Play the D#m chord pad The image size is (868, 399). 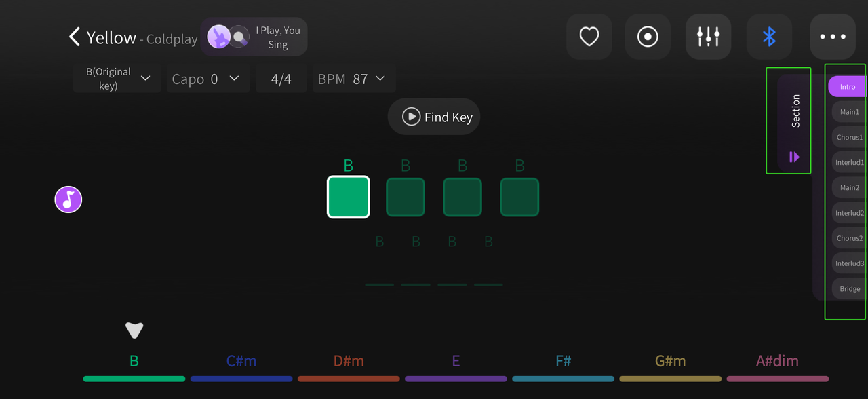click(x=349, y=366)
